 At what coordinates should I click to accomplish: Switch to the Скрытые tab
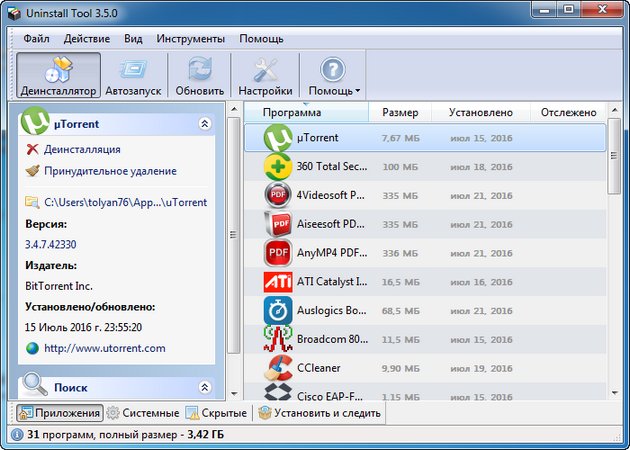click(219, 413)
